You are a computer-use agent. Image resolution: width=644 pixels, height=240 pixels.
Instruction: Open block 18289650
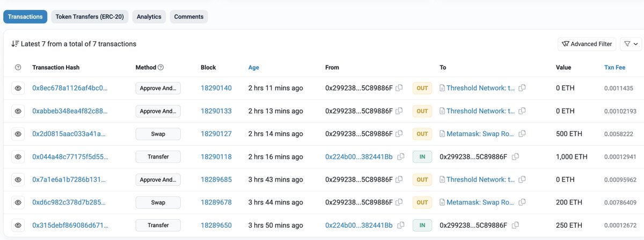click(x=216, y=226)
